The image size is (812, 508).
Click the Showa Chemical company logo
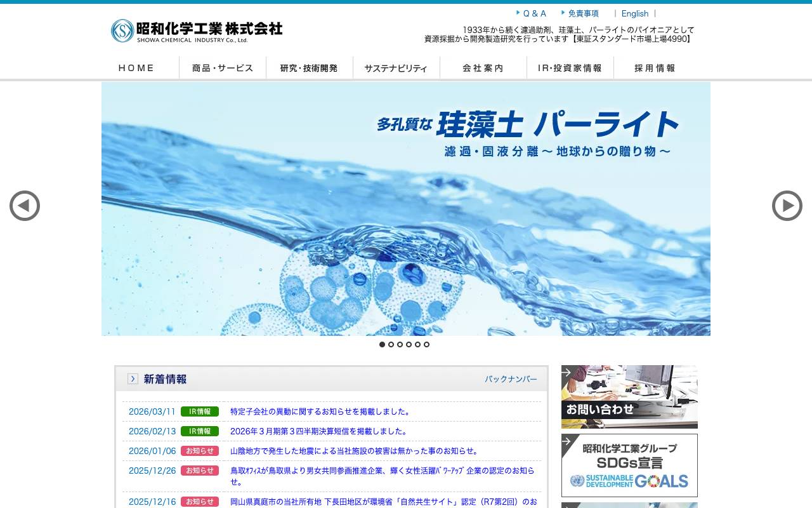click(x=193, y=31)
